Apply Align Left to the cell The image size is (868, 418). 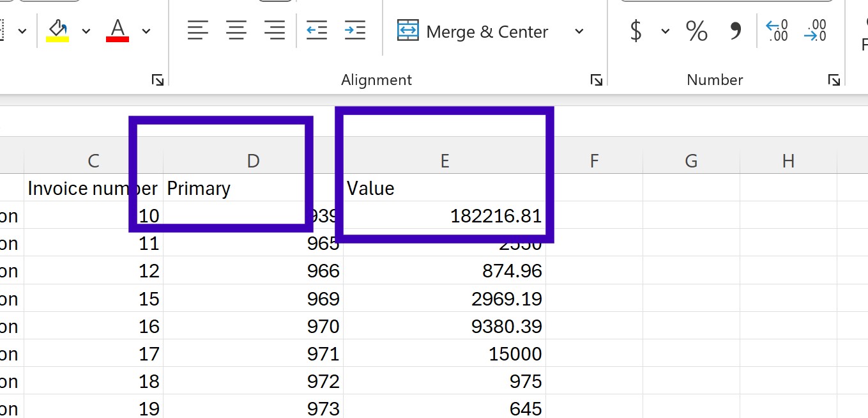pyautogui.click(x=198, y=30)
